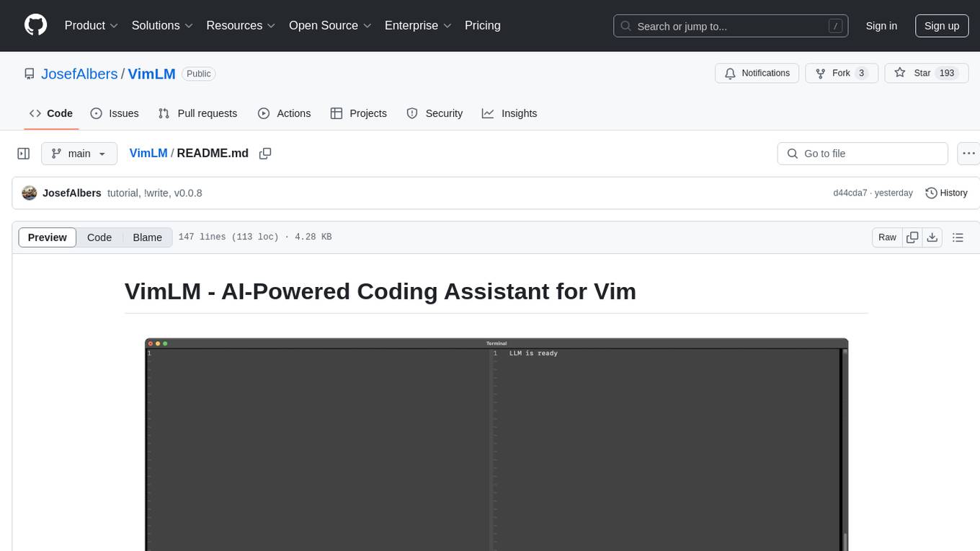980x551 pixels.
Task: Click the Sign up button
Action: tap(942, 26)
